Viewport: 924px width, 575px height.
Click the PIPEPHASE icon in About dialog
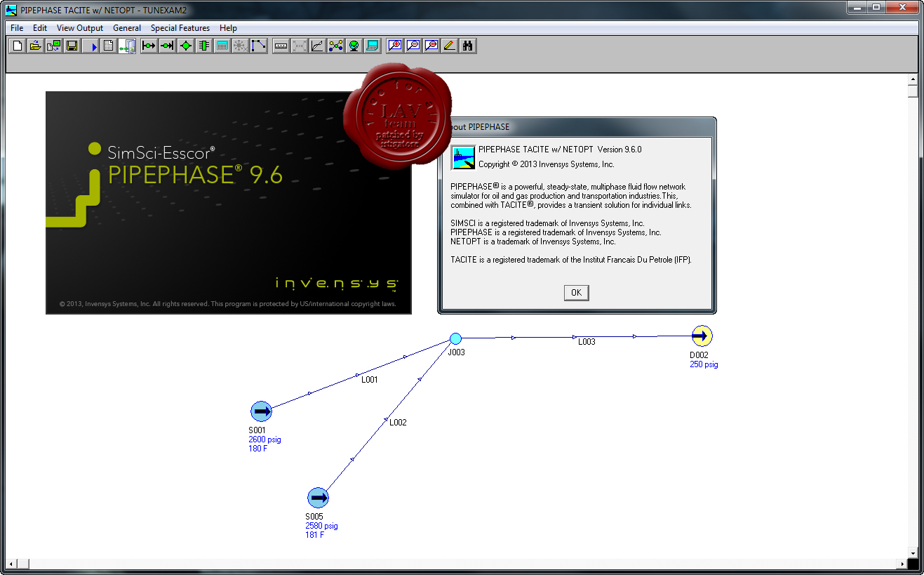pos(462,158)
